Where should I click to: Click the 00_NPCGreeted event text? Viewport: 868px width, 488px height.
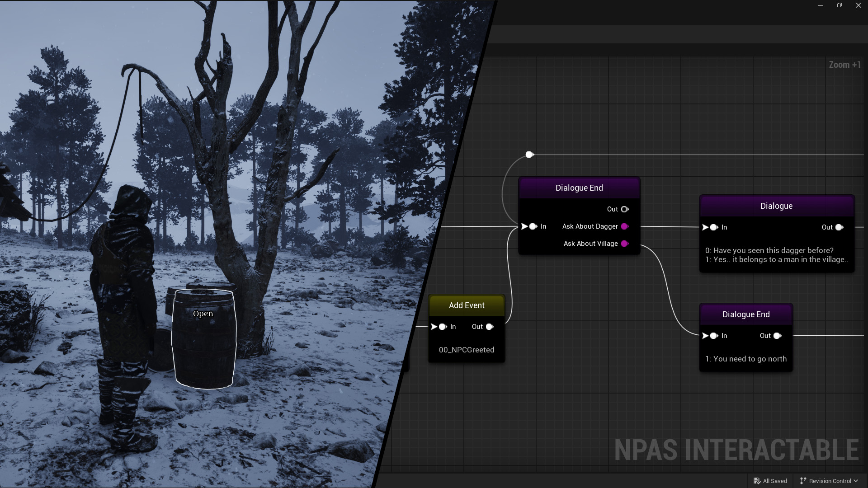467,350
